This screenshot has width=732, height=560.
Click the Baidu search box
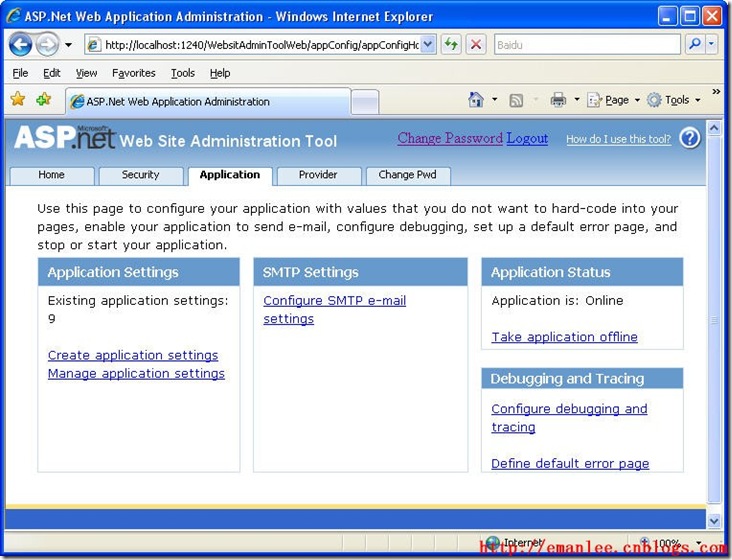click(587, 45)
